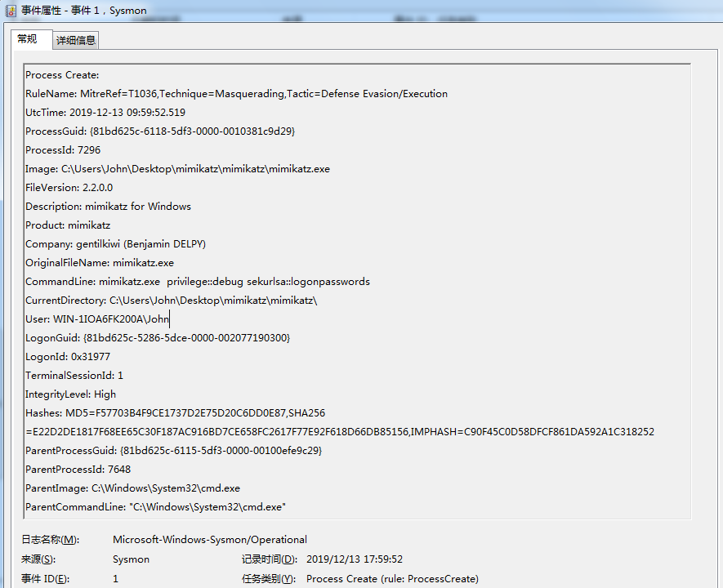Click the LogonId: 0x31977 line
Viewport: 723px width, 588px height.
point(68,357)
